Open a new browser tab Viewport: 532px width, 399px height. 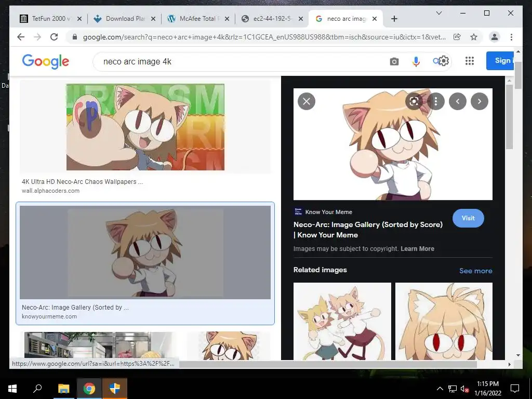click(394, 19)
